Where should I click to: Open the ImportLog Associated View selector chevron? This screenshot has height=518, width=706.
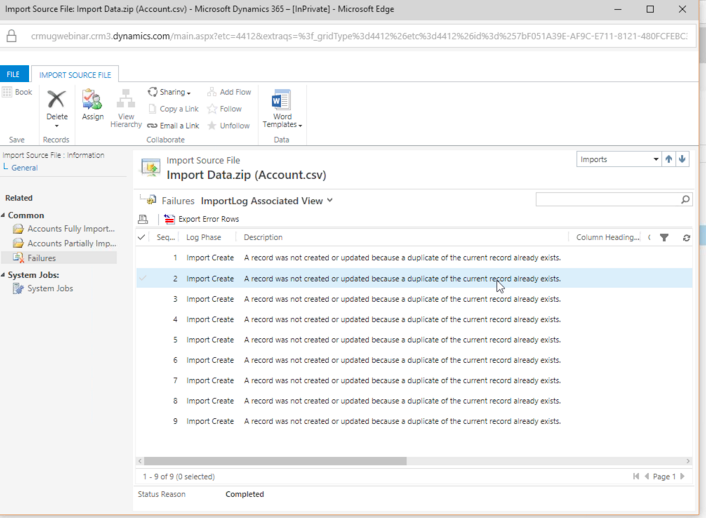point(330,200)
